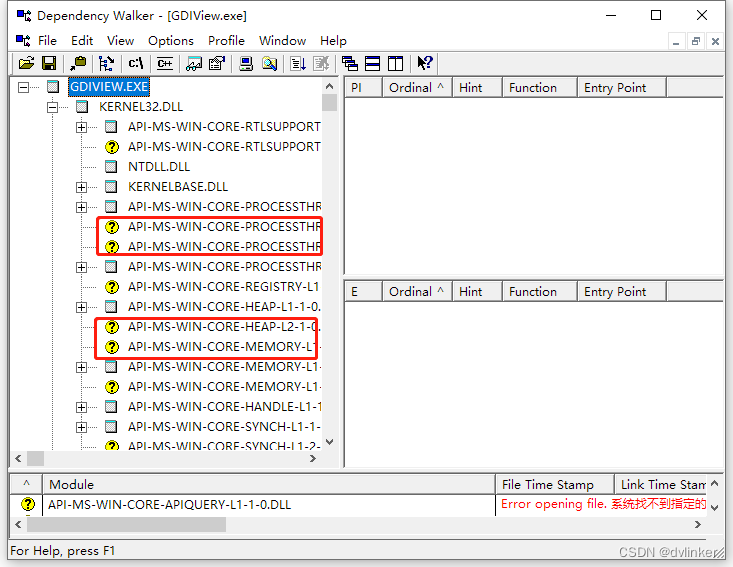
Task: Click the Cascade windows toolbar icon
Action: tap(350, 63)
